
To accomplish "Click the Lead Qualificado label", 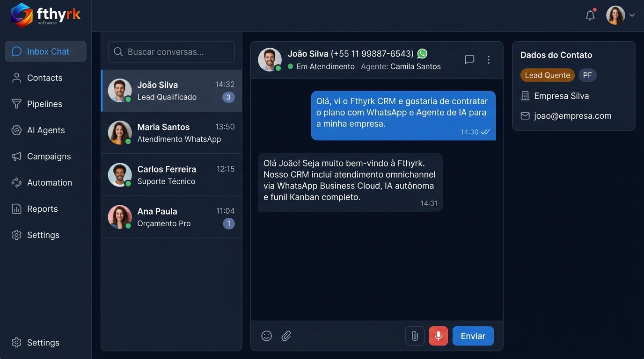I will click(167, 97).
